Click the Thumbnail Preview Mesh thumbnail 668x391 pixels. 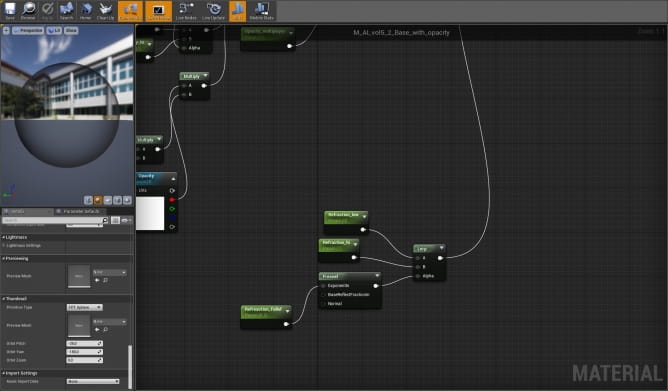79,325
